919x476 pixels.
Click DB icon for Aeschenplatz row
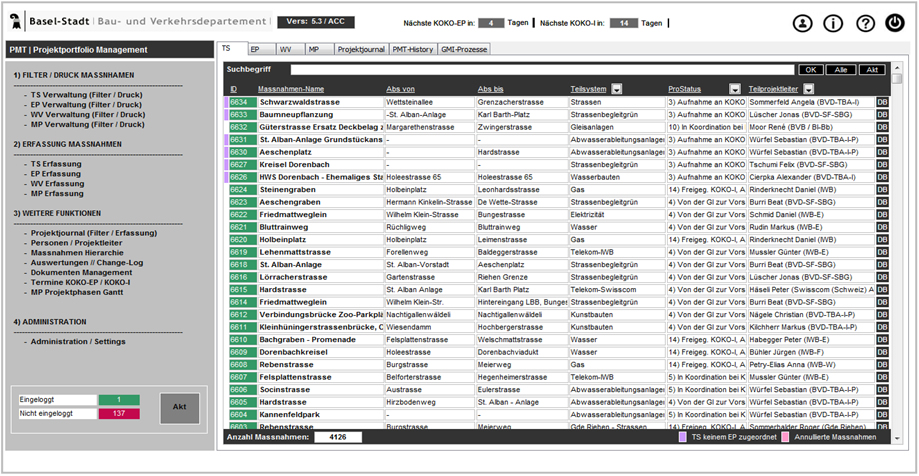[x=882, y=152]
